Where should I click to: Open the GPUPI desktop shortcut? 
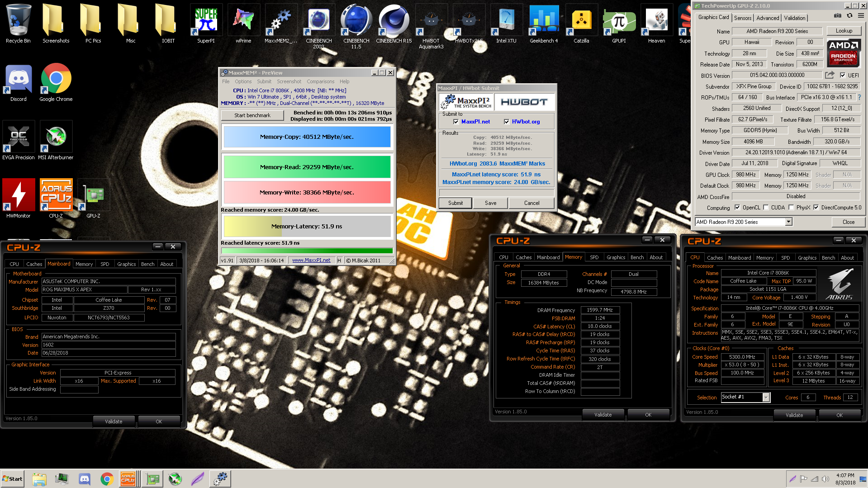click(x=619, y=24)
